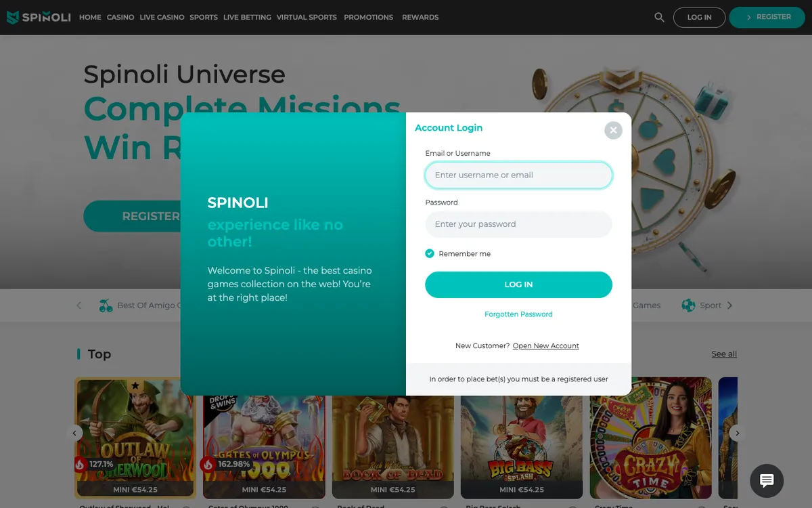Open the search magnifier icon
The image size is (812, 508).
tap(659, 18)
